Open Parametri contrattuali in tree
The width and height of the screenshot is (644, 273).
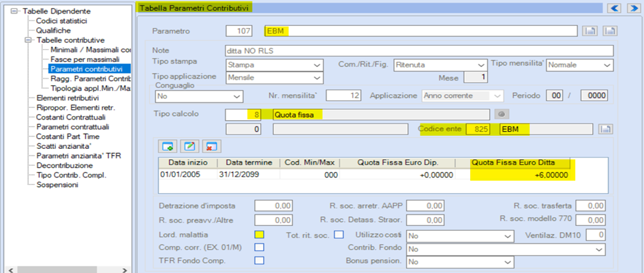pos(72,127)
